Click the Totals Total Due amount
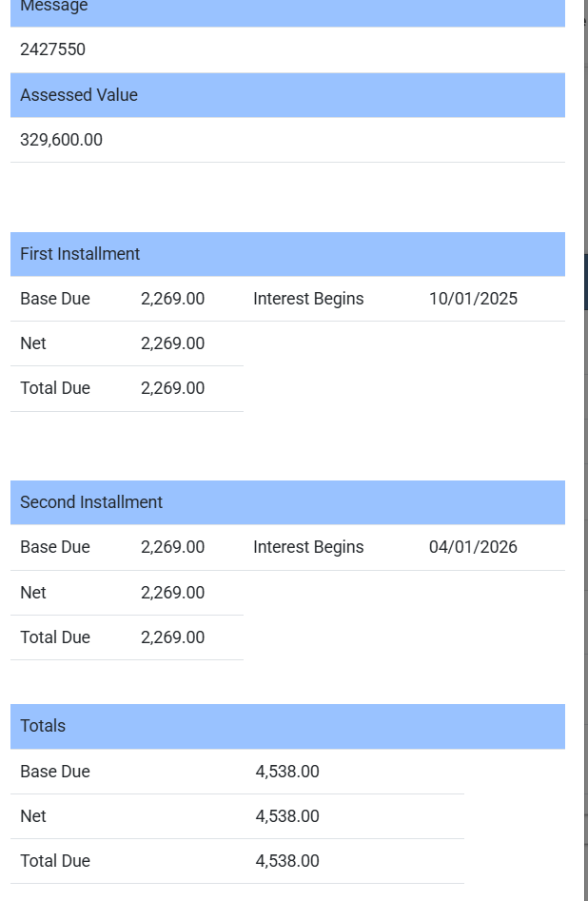Viewport: 588px width, 901px height. tap(287, 861)
